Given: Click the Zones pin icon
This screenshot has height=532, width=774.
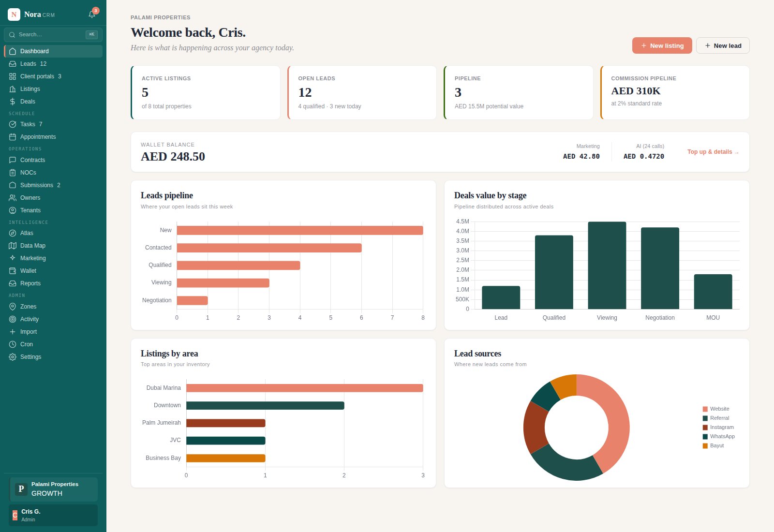Looking at the screenshot, I should pyautogui.click(x=13, y=307).
